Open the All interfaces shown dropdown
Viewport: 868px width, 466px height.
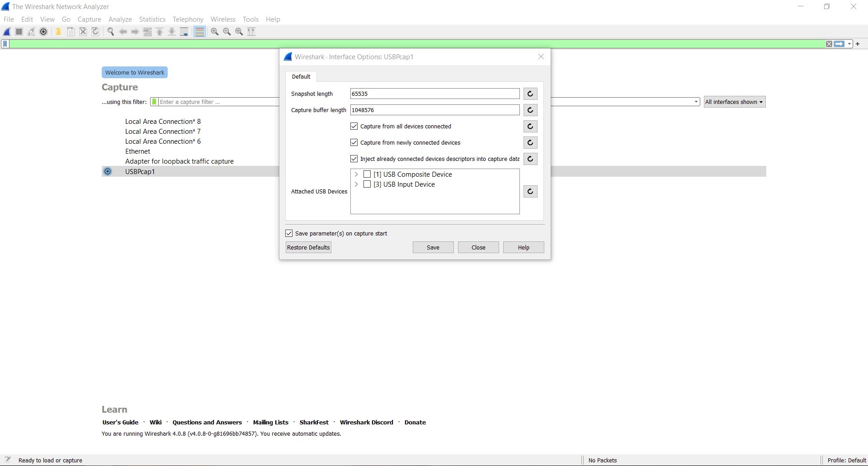click(735, 102)
